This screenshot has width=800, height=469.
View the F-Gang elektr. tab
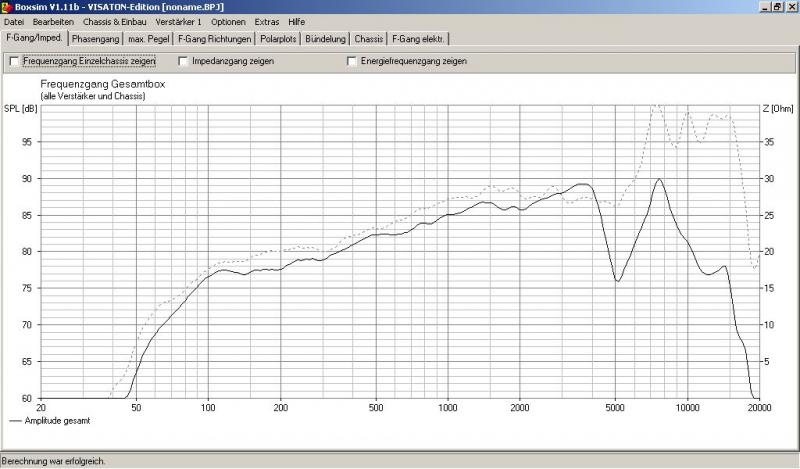pyautogui.click(x=419, y=39)
